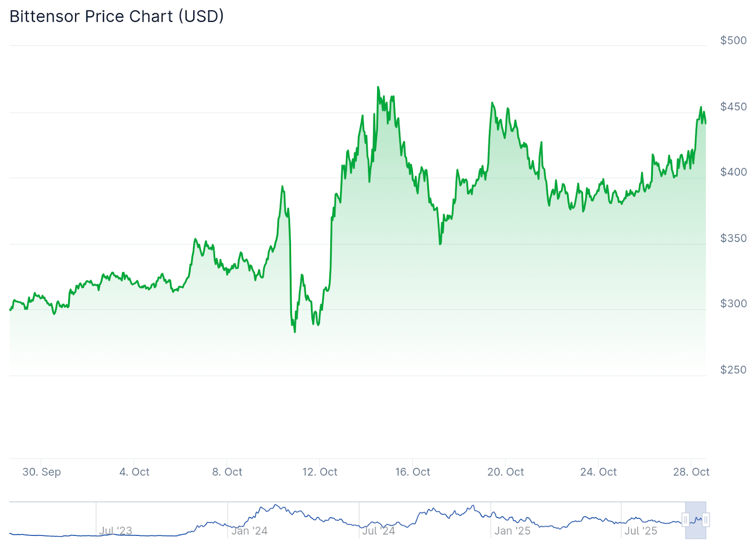Screen dimensions: 756x552
Task: Click the Bittensor Price Chart (USD) title
Action: tap(117, 17)
